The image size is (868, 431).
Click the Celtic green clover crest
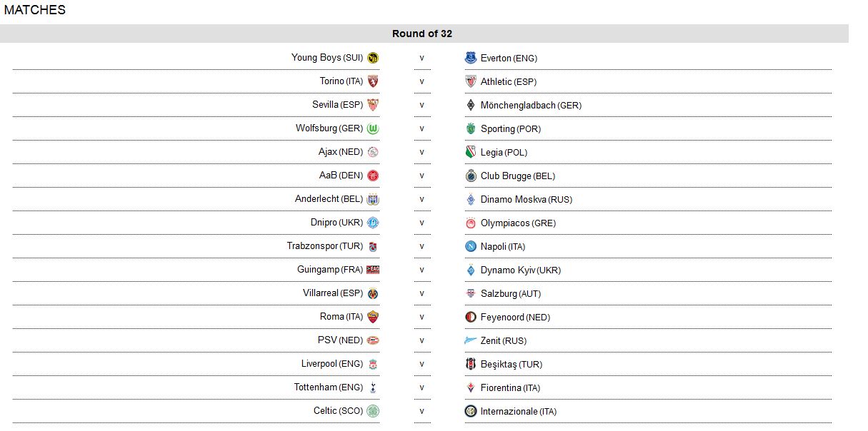pos(373,411)
